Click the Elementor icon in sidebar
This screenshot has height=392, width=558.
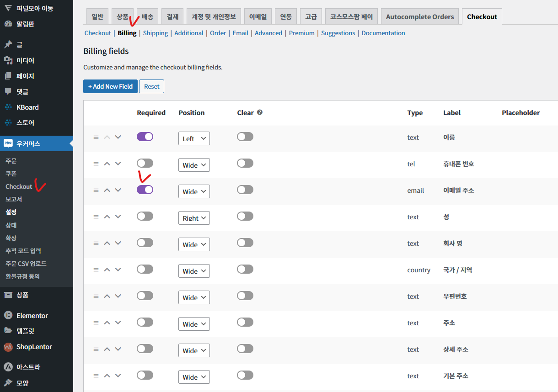(8, 316)
